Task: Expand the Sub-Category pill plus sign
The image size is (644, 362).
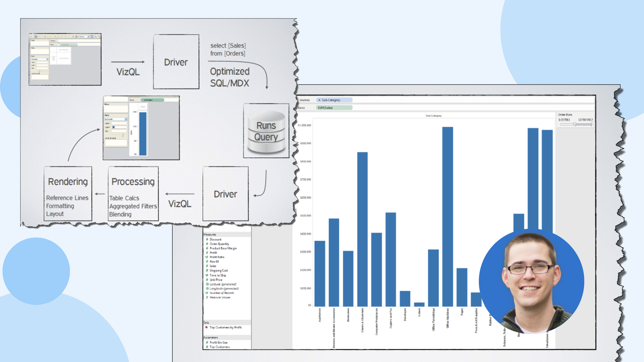Action: click(319, 100)
